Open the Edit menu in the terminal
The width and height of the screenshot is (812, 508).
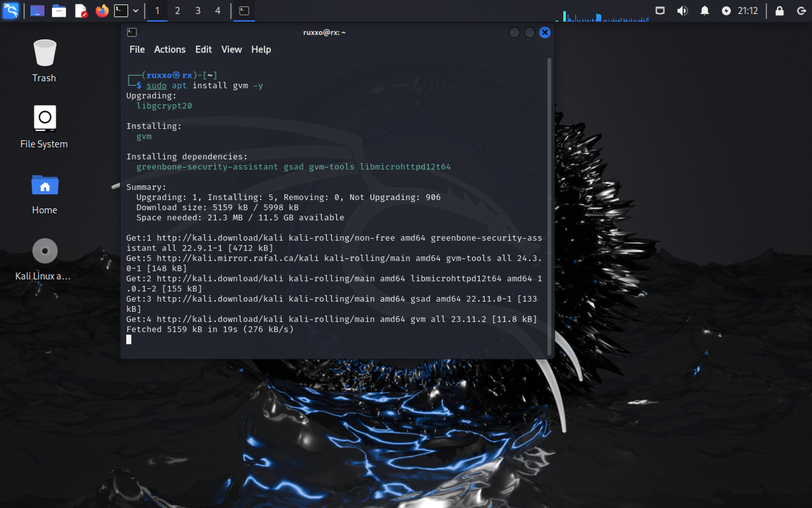point(203,50)
